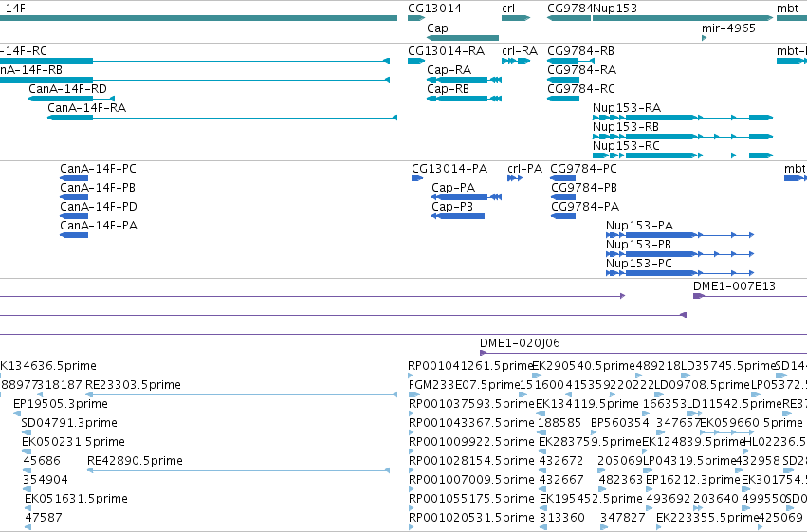Select the 47587 feature label
Viewport: 807px width, 532px height.
tap(44, 518)
